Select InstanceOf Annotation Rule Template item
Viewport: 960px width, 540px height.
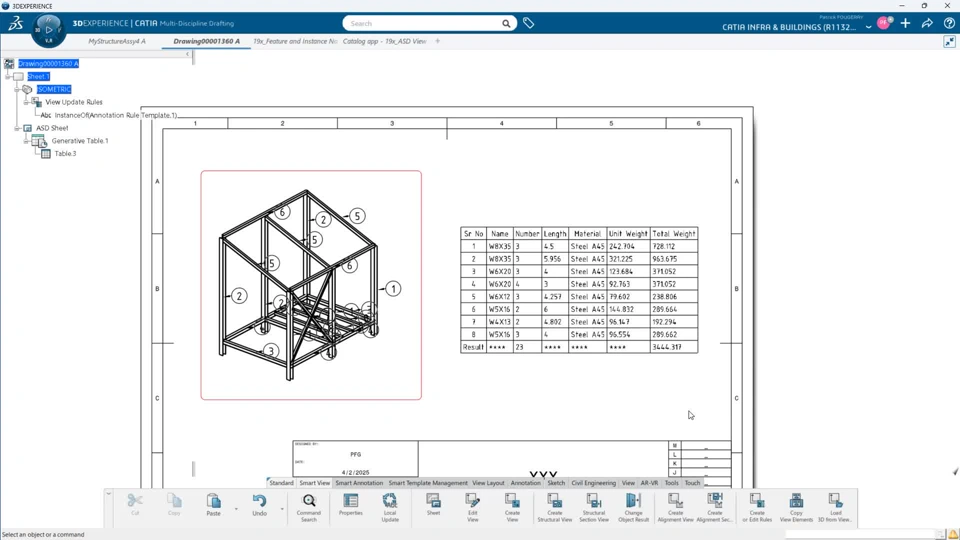(x=116, y=115)
